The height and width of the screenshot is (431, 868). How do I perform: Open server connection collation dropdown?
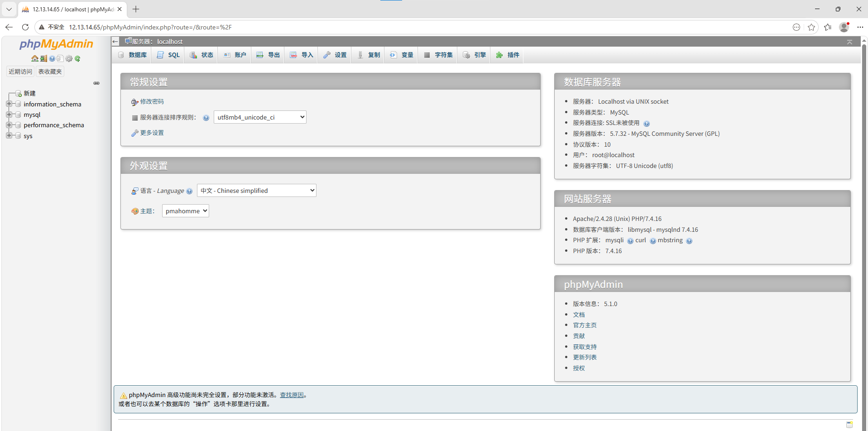click(260, 117)
